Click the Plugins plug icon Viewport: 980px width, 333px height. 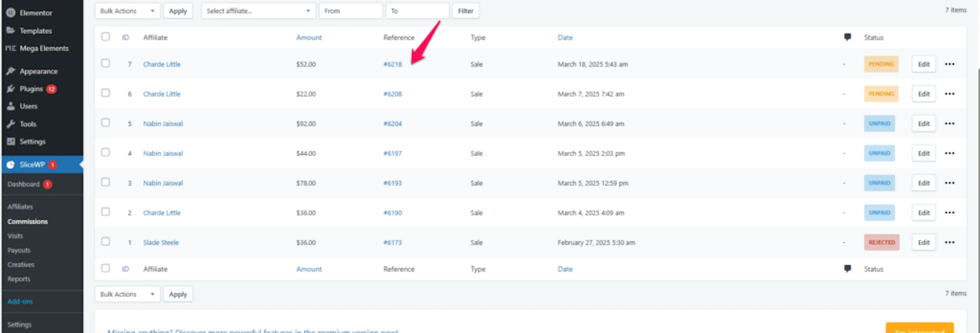11,89
